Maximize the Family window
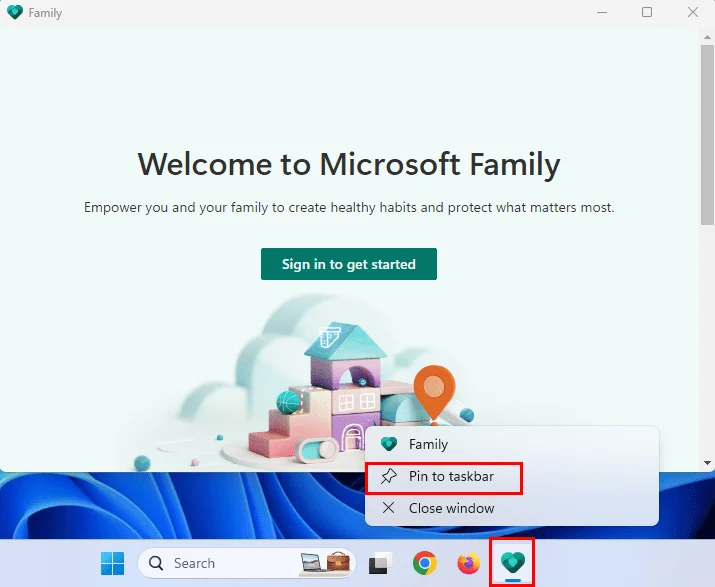 [x=647, y=12]
